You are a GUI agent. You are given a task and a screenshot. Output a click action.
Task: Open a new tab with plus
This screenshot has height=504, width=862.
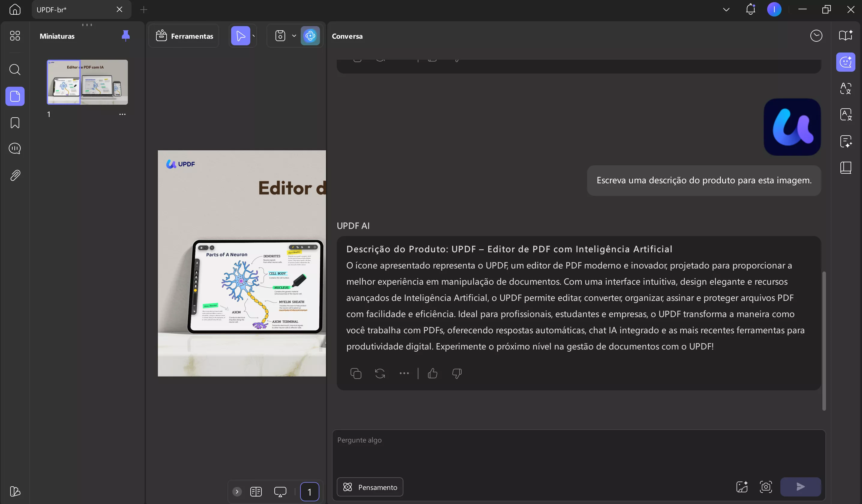[x=144, y=10]
